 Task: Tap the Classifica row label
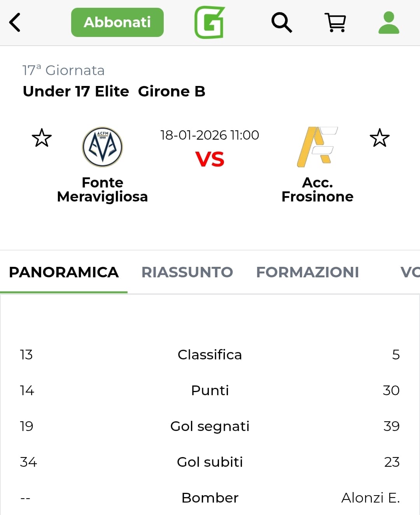(x=210, y=354)
